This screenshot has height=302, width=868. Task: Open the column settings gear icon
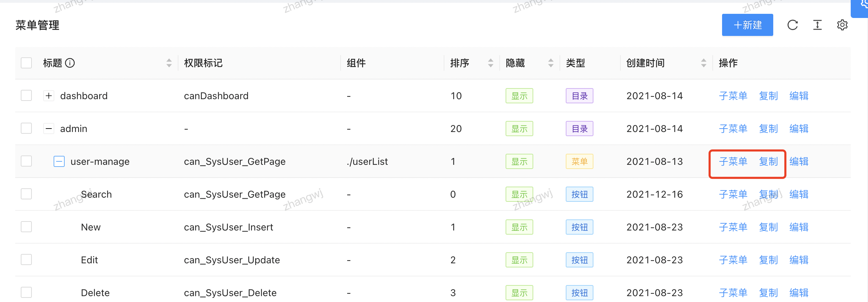click(x=842, y=25)
